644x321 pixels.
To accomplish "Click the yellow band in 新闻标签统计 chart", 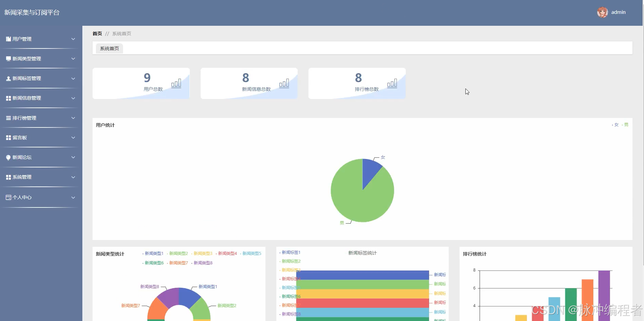I will click(363, 294).
